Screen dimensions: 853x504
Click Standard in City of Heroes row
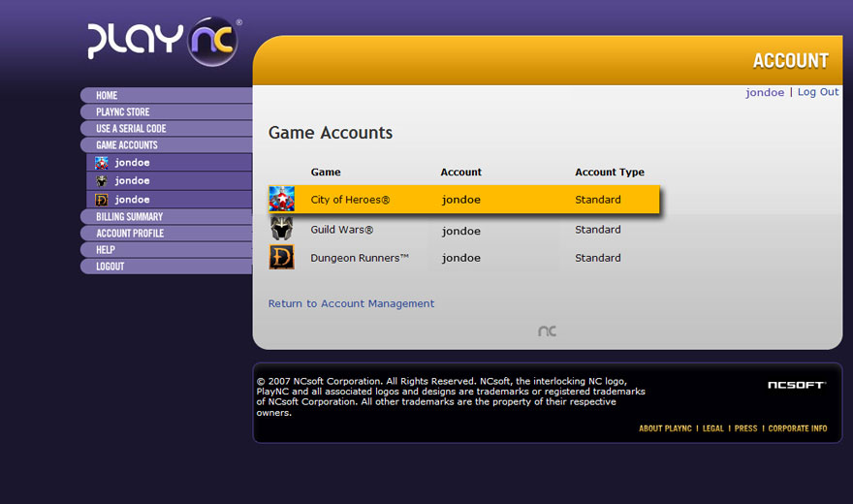[x=598, y=200]
